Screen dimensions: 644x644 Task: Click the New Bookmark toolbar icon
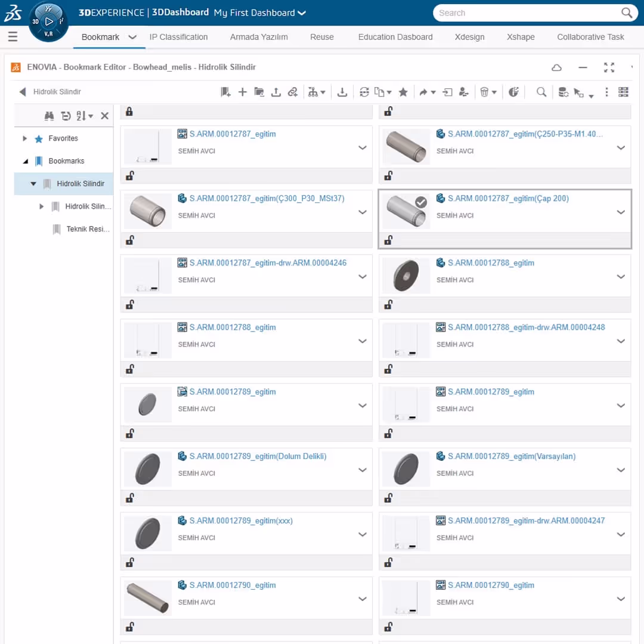tap(225, 92)
